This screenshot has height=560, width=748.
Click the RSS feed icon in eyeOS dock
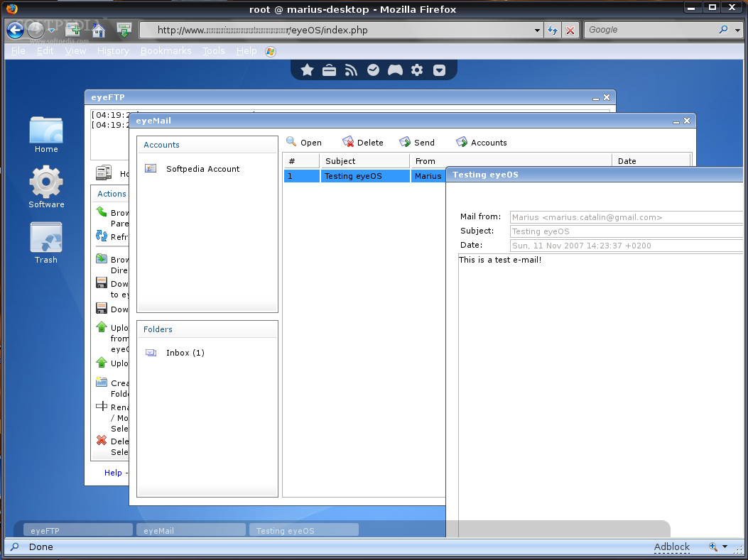351,70
